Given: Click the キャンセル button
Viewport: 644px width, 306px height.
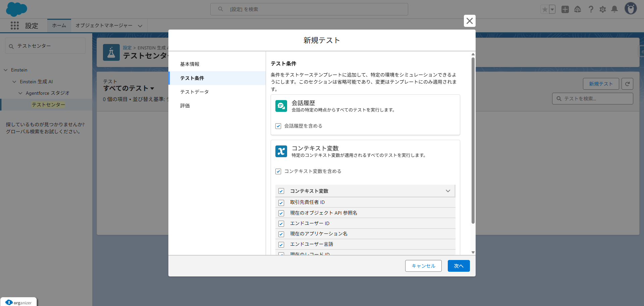Looking at the screenshot, I should [423, 266].
